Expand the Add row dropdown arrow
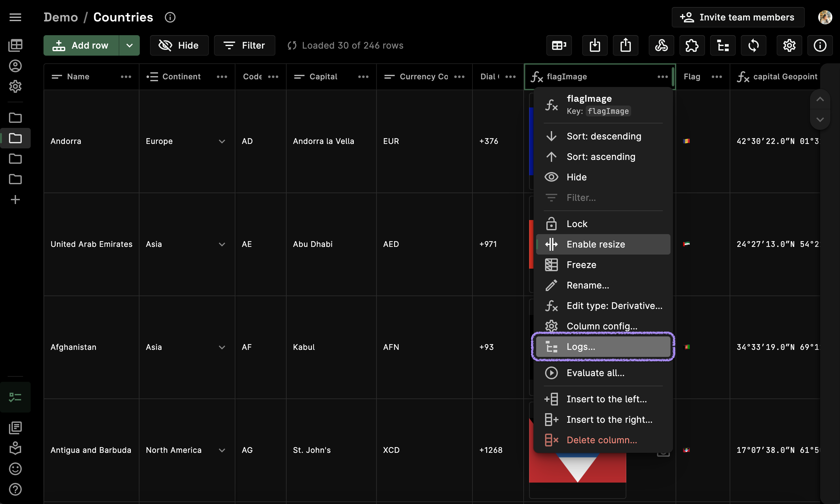 130,45
